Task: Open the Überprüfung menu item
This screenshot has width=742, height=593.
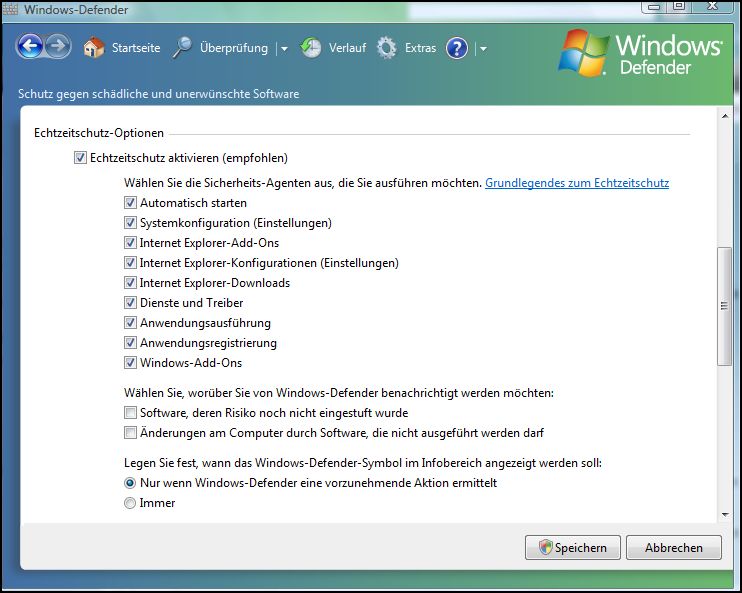Action: (234, 48)
